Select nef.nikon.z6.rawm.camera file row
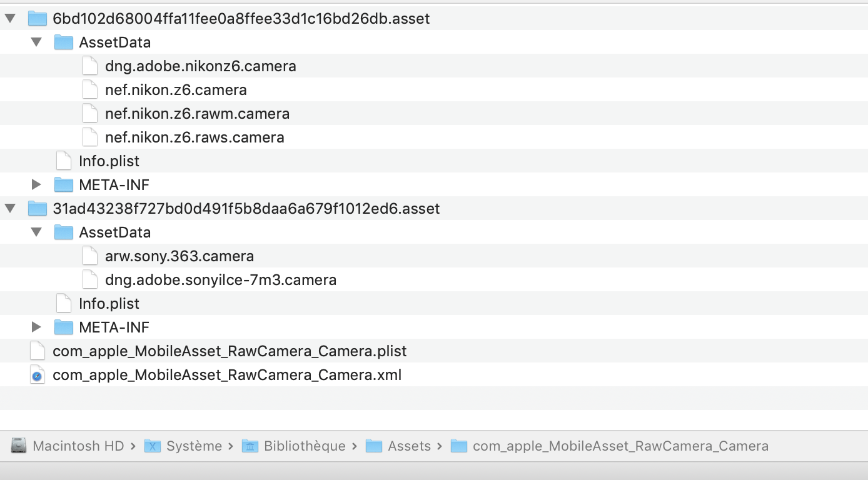Image resolution: width=868 pixels, height=480 pixels. pos(197,114)
